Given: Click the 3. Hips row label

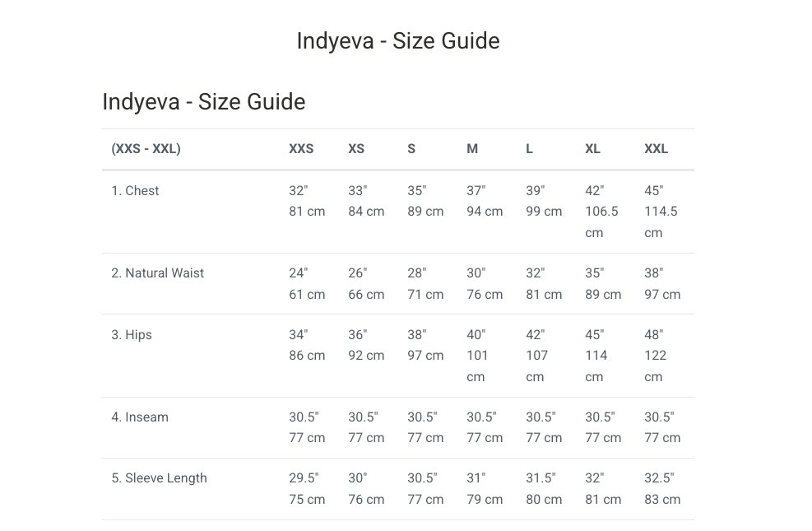Looking at the screenshot, I should point(132,335).
